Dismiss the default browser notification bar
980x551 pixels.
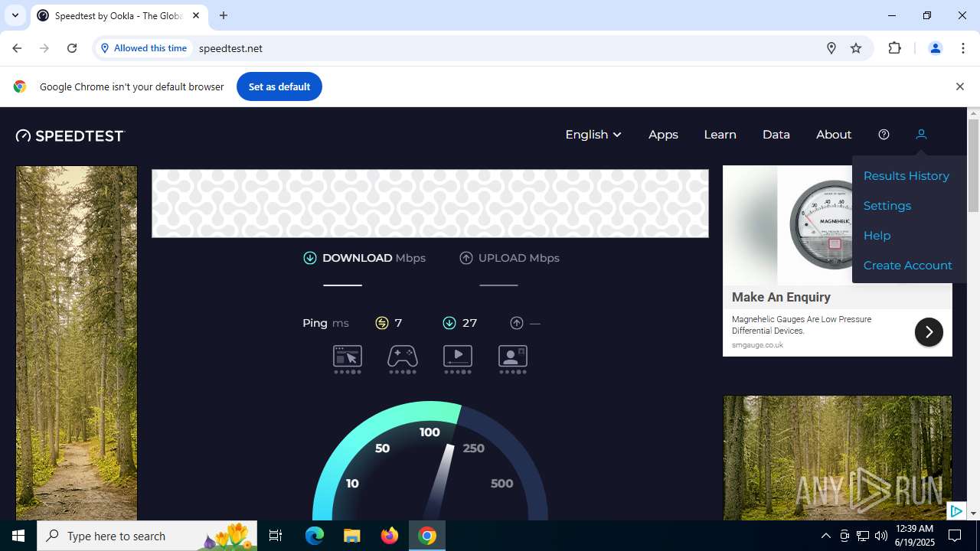click(959, 86)
